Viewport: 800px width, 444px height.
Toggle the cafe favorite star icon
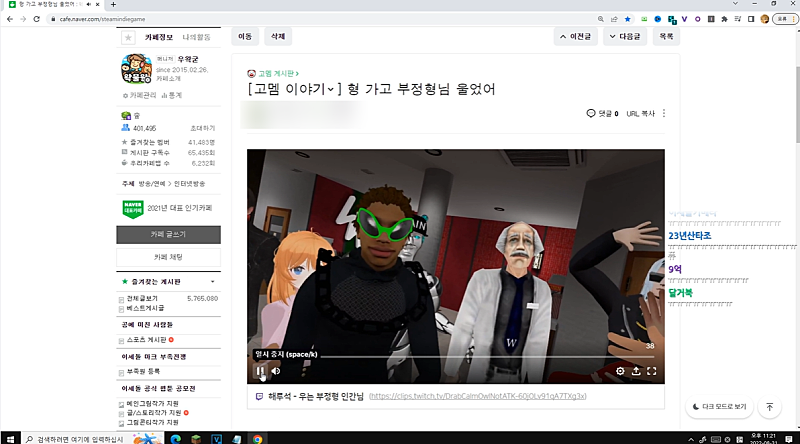pos(128,37)
